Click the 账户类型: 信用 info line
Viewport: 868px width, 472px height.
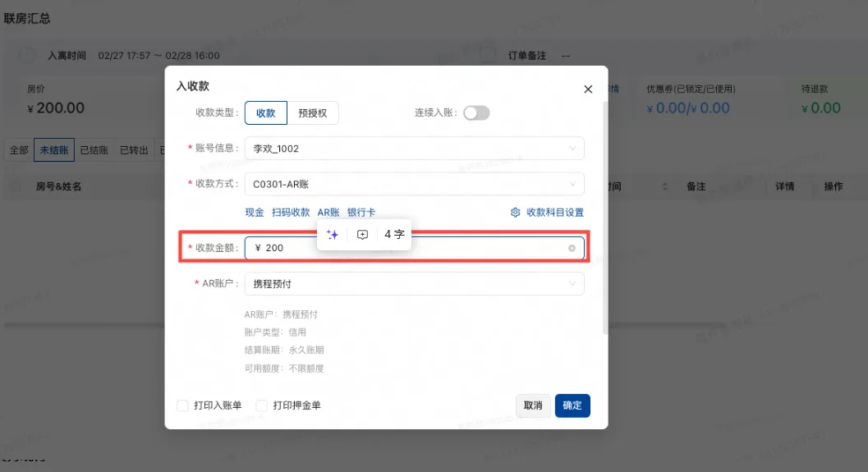pyautogui.click(x=275, y=332)
